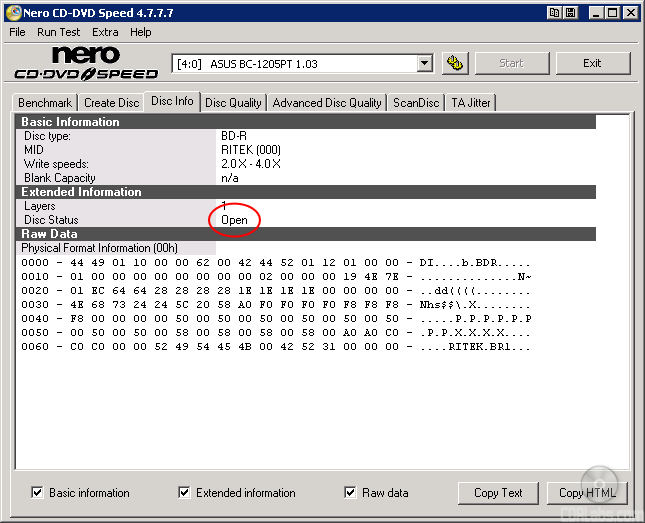Image resolution: width=645 pixels, height=523 pixels.
Task: Toggle the Extended information checkbox
Action: (184, 492)
